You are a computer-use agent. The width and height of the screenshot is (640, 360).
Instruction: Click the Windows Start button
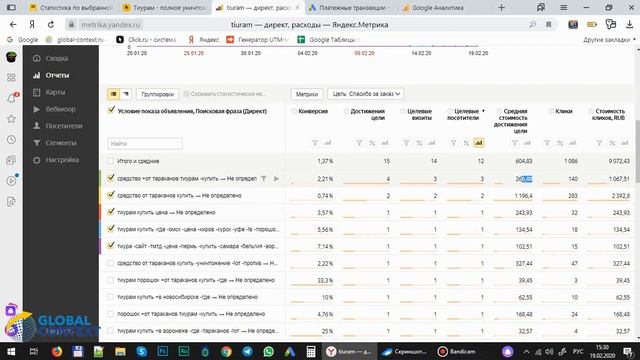11,351
